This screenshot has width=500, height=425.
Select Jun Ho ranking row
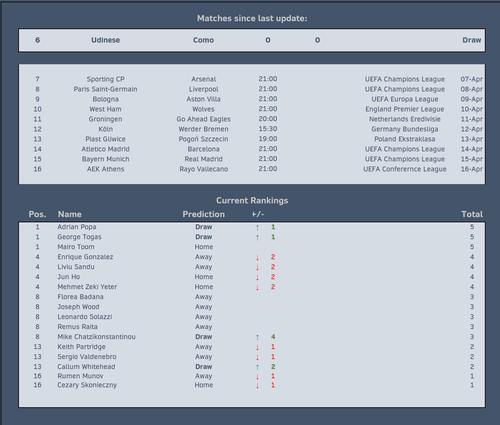pyautogui.click(x=252, y=277)
